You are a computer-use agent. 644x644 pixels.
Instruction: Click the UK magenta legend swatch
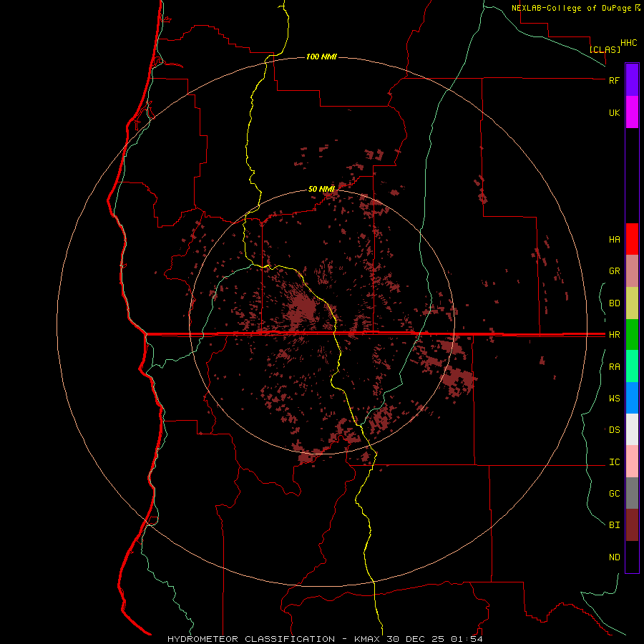point(632,112)
